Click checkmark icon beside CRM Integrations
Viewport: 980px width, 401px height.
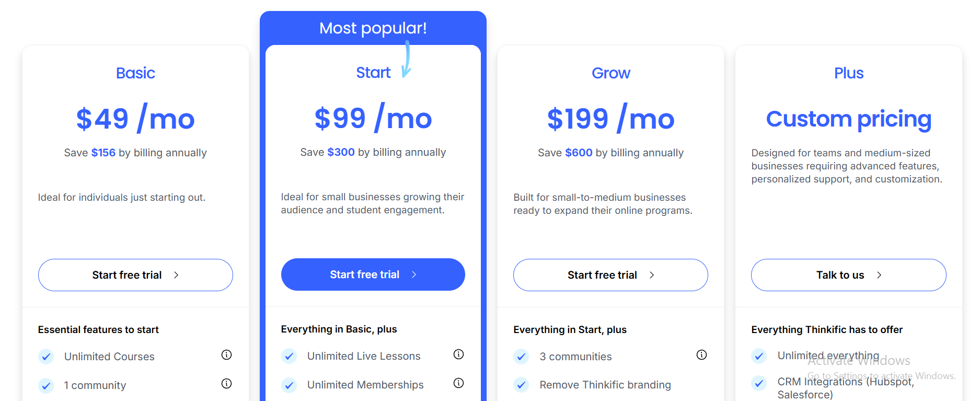point(759,383)
